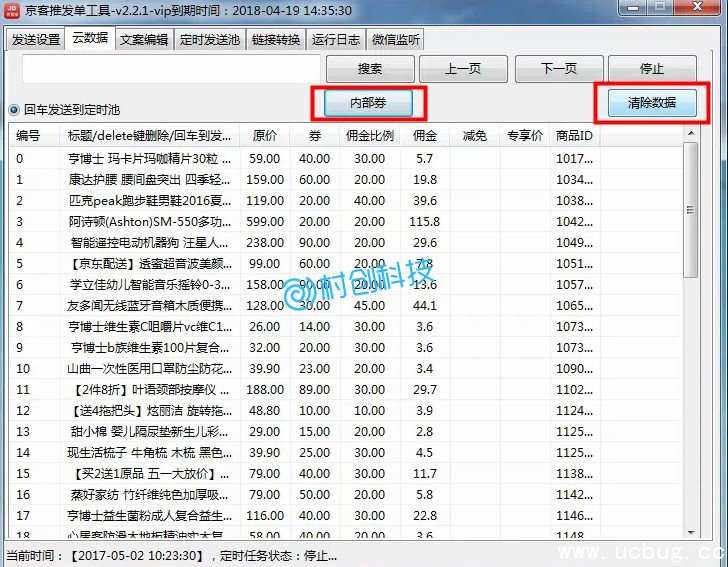728x567 pixels.
Task: Click row number cell 10
Action: tap(23, 369)
